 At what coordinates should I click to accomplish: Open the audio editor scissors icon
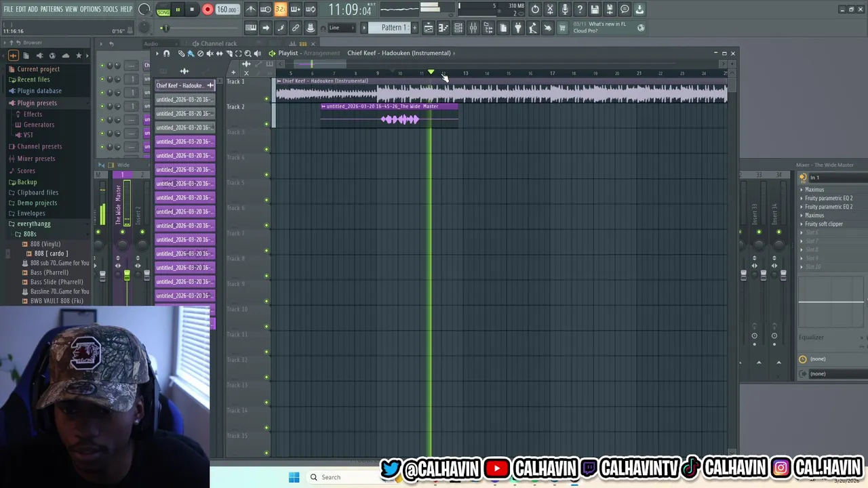550,9
